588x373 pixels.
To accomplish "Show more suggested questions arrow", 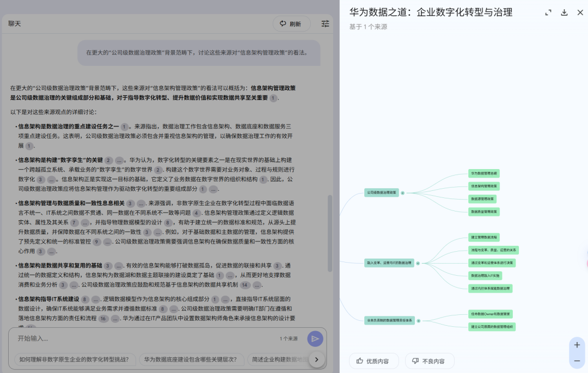I will (316, 359).
